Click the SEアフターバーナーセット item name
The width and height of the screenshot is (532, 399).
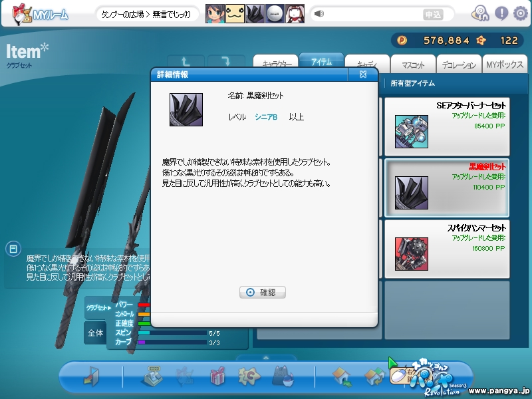(471, 106)
